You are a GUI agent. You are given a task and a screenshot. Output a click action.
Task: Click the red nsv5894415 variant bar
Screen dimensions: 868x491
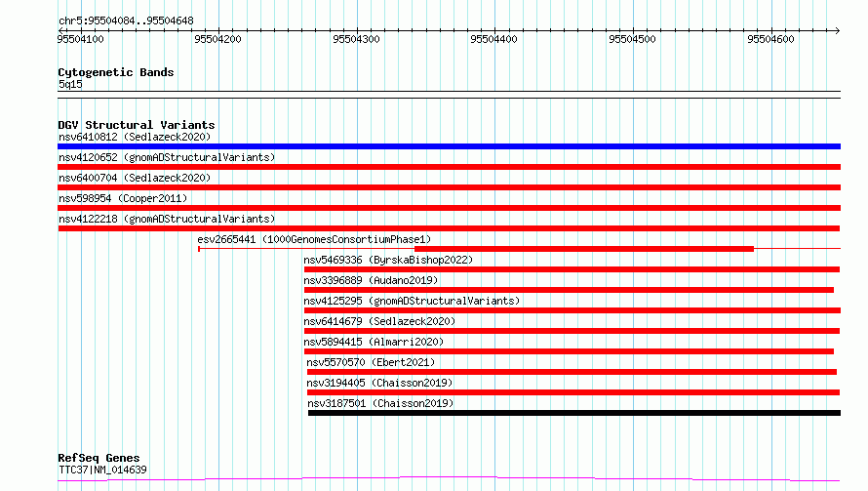click(x=569, y=351)
